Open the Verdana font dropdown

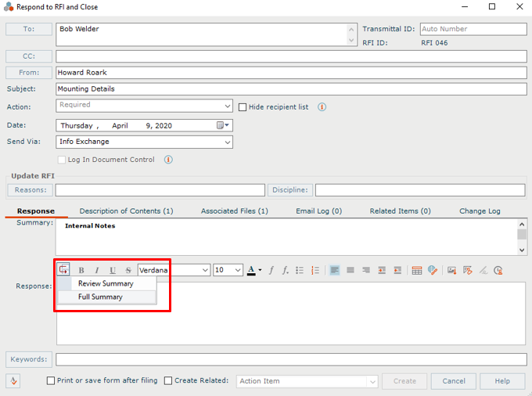pyautogui.click(x=205, y=270)
